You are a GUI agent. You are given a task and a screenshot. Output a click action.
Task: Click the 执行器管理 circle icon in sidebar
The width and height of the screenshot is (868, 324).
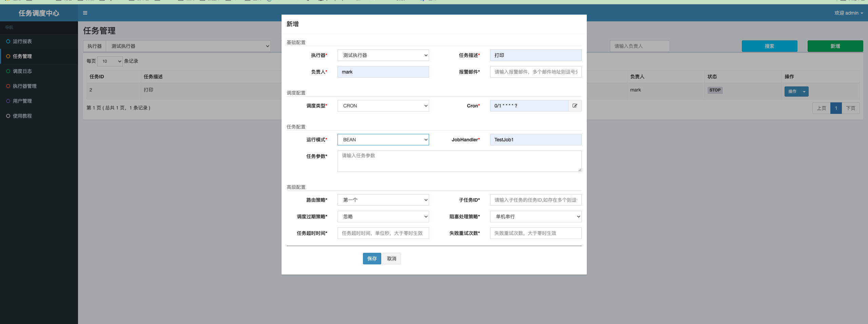(8, 86)
